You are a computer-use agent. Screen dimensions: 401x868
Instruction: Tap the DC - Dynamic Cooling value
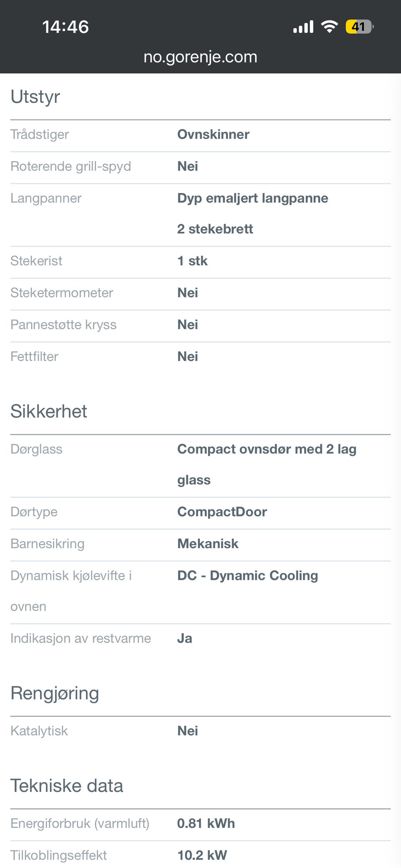tap(248, 576)
